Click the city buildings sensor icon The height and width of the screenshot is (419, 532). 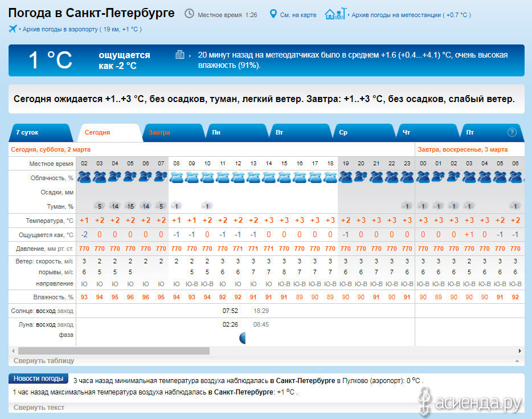pyautogui.click(x=180, y=54)
